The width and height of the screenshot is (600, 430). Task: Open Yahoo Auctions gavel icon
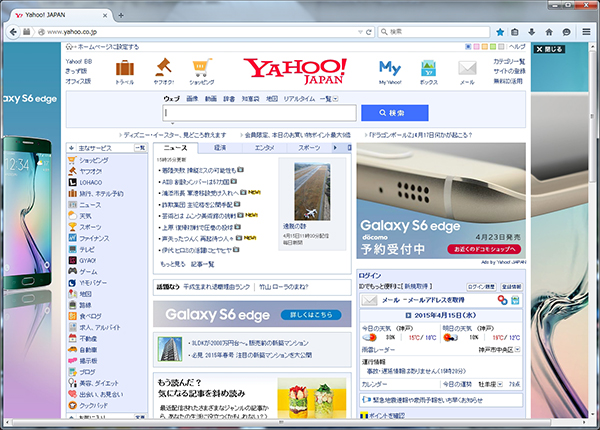pyautogui.click(x=163, y=68)
